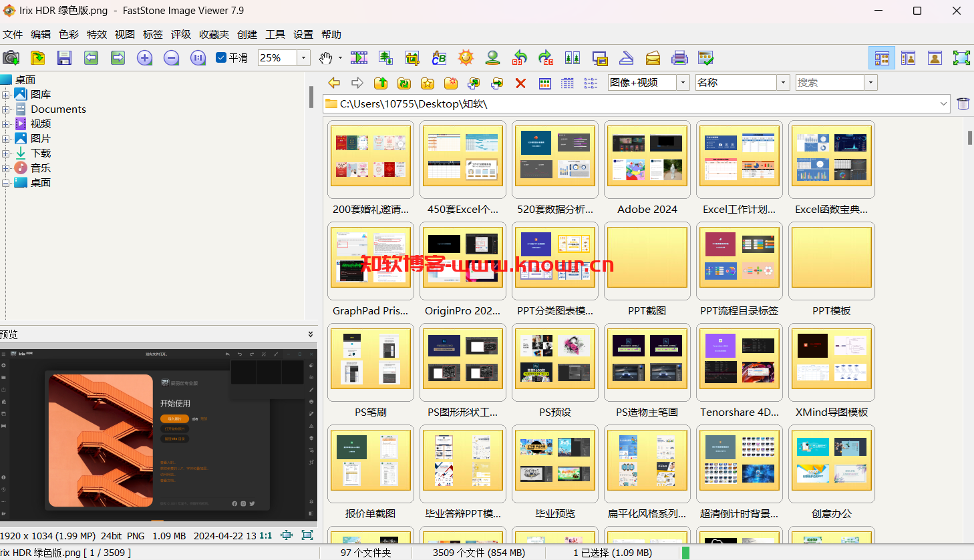974x560 pixels.
Task: Compare selected images side by side icon
Action: pyautogui.click(x=573, y=58)
